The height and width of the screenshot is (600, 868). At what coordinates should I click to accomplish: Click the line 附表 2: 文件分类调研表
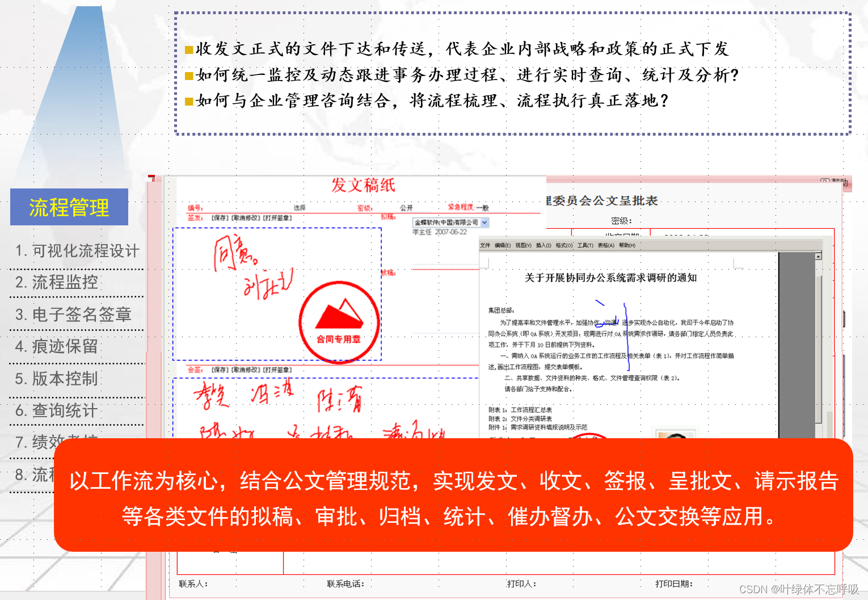point(520,419)
